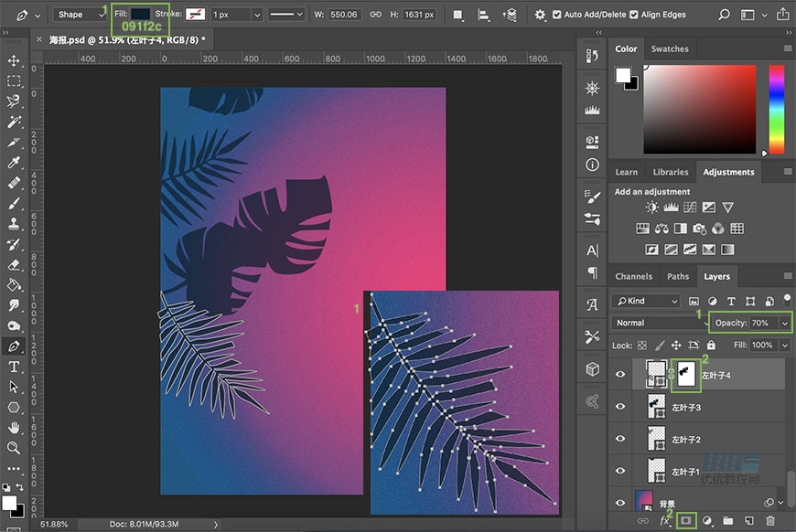This screenshot has width=796, height=532.
Task: Toggle Align Edges checkbox
Action: (x=633, y=15)
